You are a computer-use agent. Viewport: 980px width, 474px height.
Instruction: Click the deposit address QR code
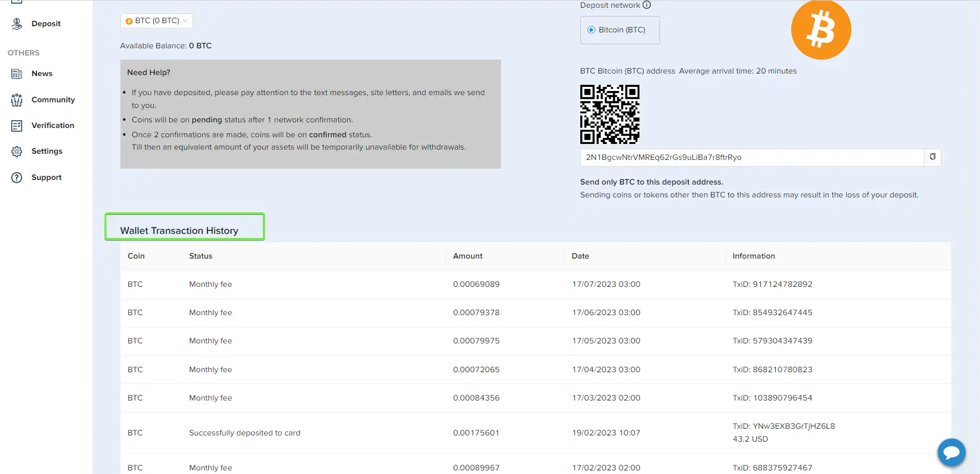610,114
